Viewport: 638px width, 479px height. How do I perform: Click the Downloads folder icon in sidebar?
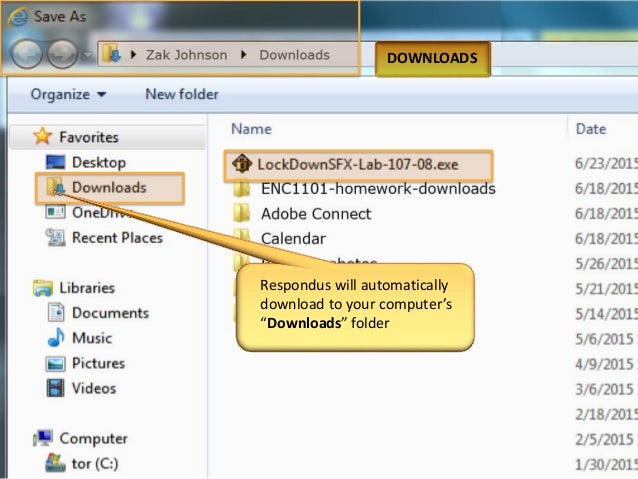(x=56, y=187)
